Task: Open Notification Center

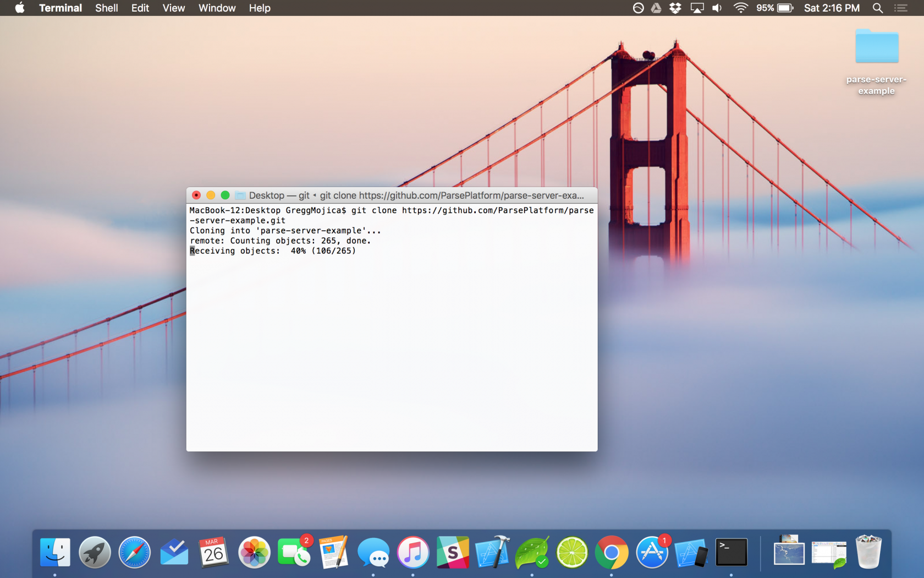Action: 900,8
